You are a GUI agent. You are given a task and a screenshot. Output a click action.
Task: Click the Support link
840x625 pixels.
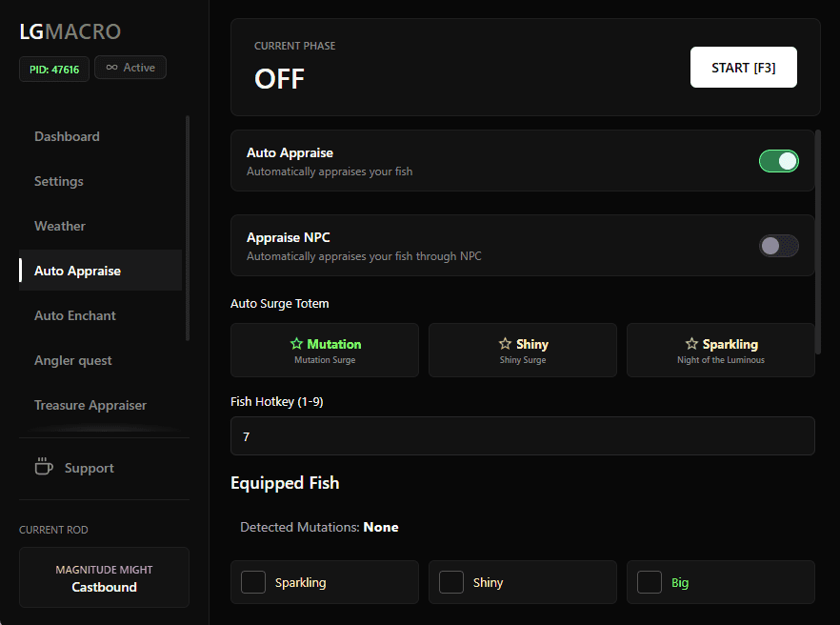point(89,468)
